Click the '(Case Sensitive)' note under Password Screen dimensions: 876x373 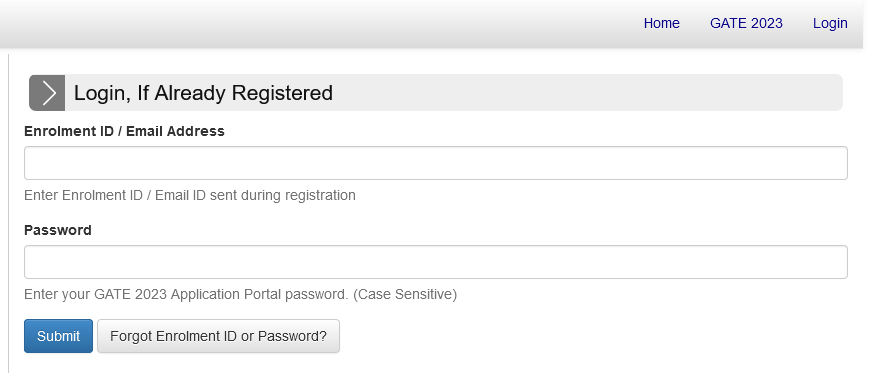click(405, 294)
